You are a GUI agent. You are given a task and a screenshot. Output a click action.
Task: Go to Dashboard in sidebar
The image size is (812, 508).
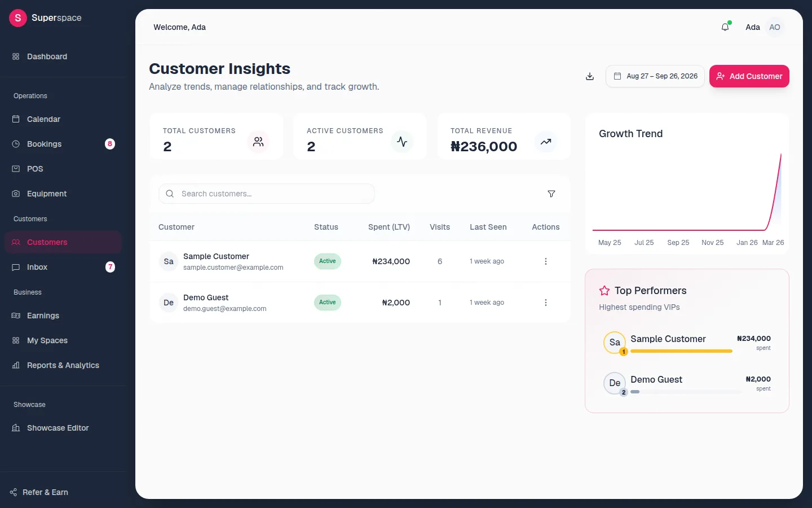click(63, 56)
